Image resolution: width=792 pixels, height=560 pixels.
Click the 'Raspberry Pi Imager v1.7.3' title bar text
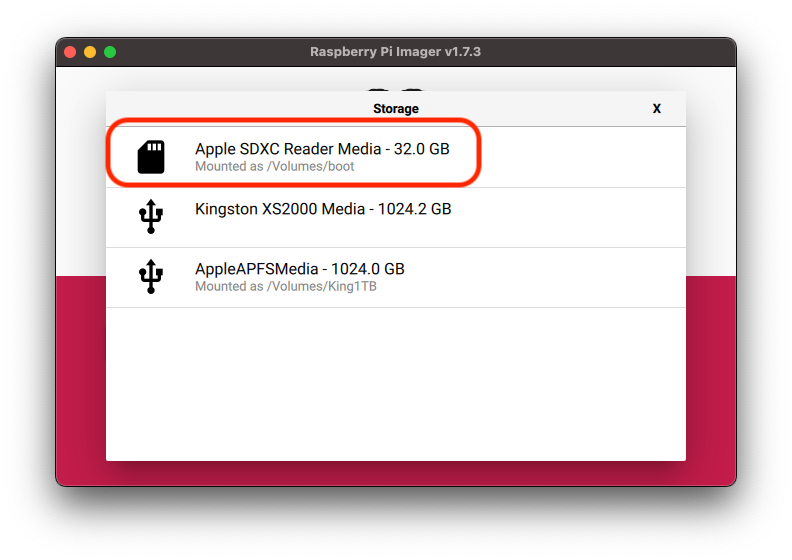pyautogui.click(x=395, y=52)
